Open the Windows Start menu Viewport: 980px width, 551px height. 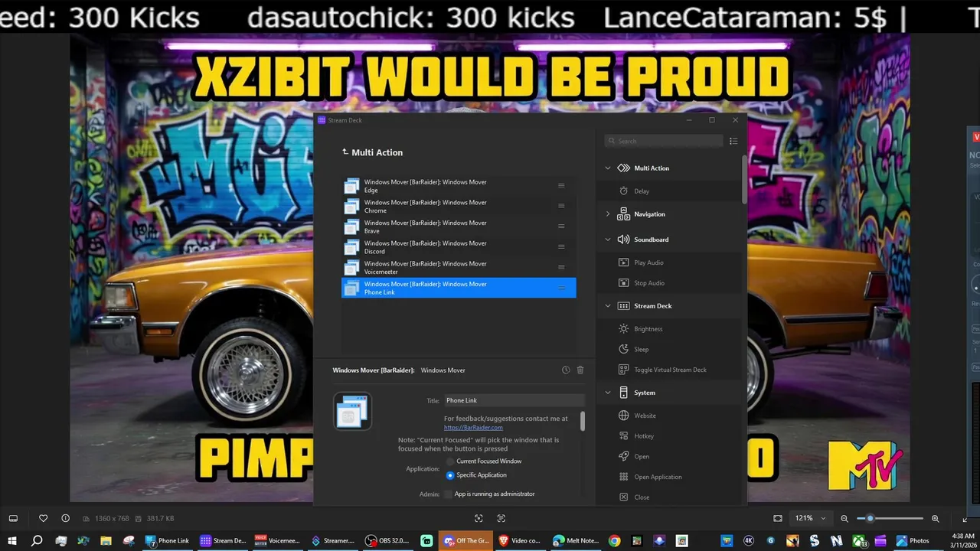coord(12,540)
